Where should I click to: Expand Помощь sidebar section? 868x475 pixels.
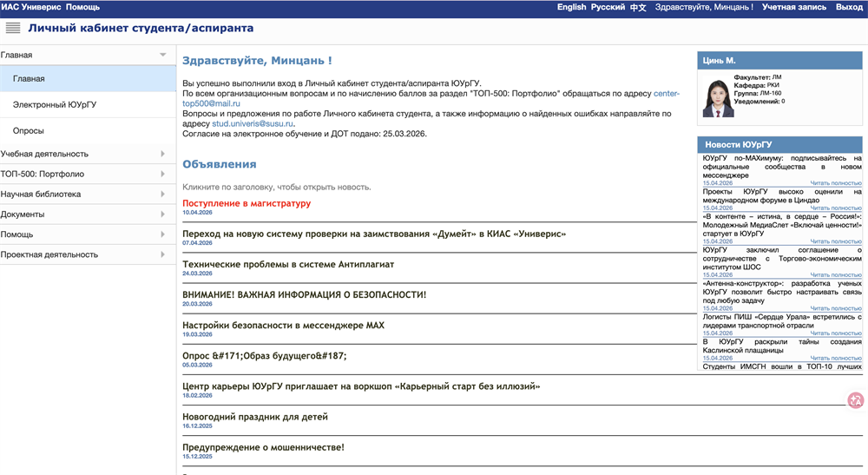point(88,234)
